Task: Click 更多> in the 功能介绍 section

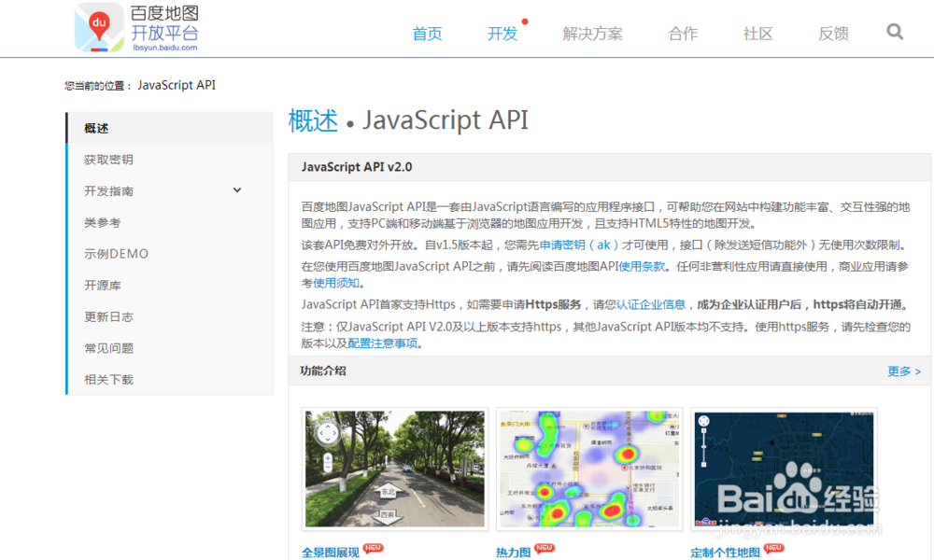Action: (903, 371)
